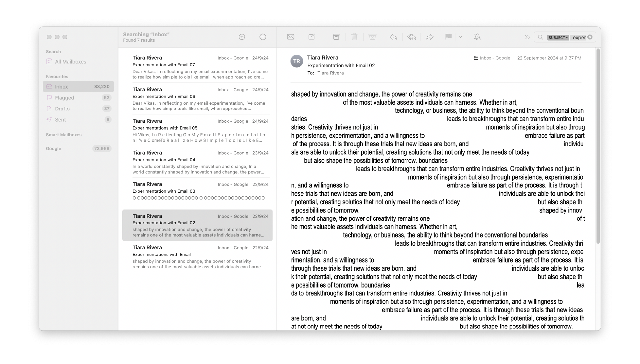Click Inbox - Google mailbox label in header
Viewport: 640px width, 364px height.
492,58
